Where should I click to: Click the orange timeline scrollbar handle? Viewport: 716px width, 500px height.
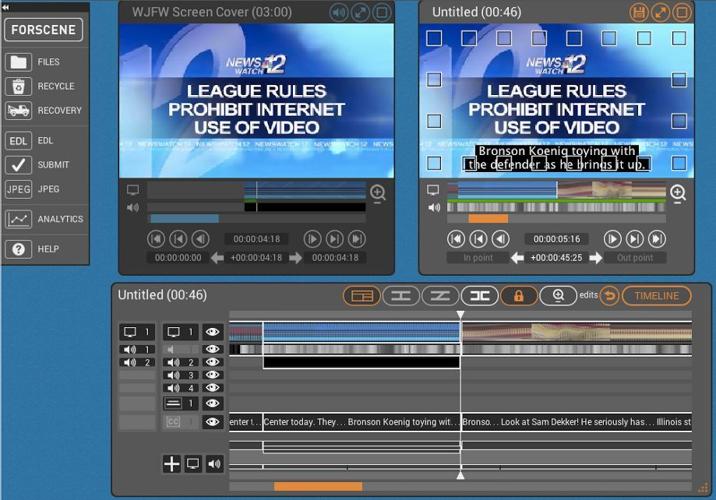point(318,487)
